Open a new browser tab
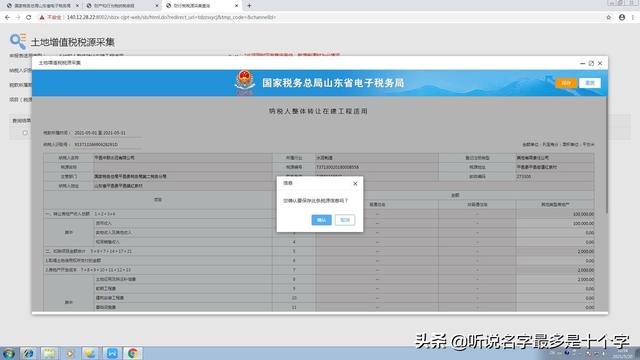The width and height of the screenshot is (640, 360). (x=249, y=6)
